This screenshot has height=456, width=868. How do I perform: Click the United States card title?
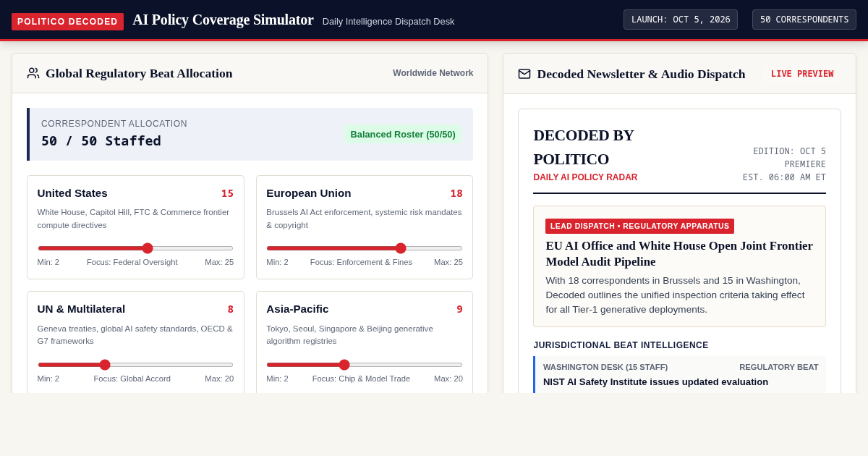coord(72,193)
